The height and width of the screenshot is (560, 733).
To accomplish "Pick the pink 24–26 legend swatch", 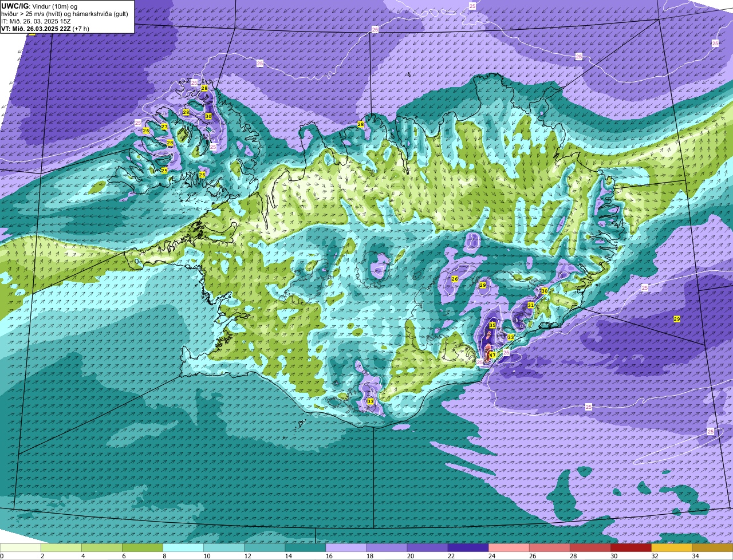I will click(x=509, y=548).
